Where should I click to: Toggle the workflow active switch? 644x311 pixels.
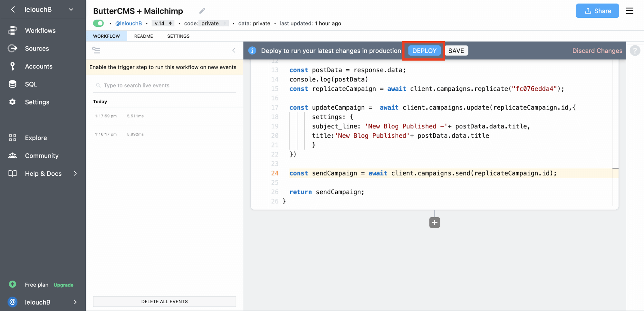(98, 23)
